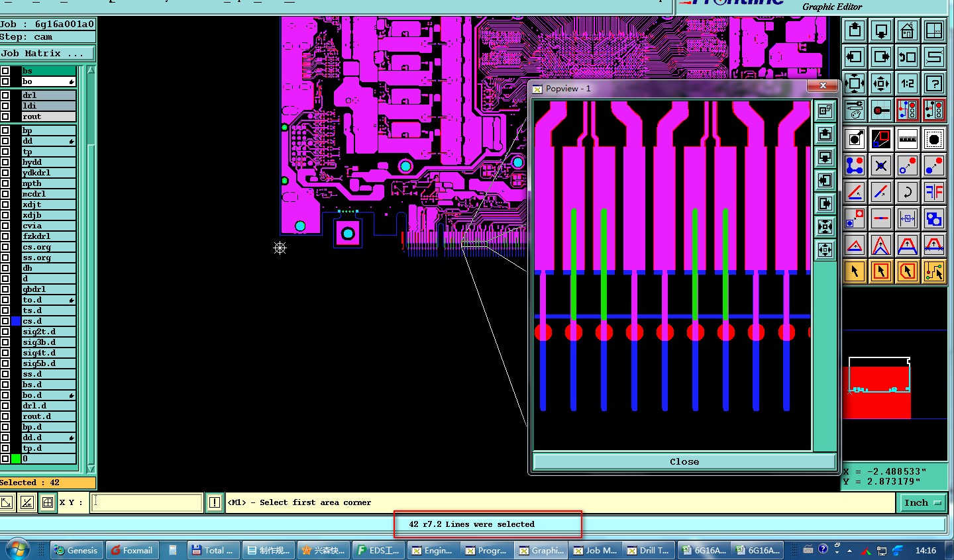Open the Job Matrix ... button
Viewport: 954px width, 560px height.
[47, 53]
